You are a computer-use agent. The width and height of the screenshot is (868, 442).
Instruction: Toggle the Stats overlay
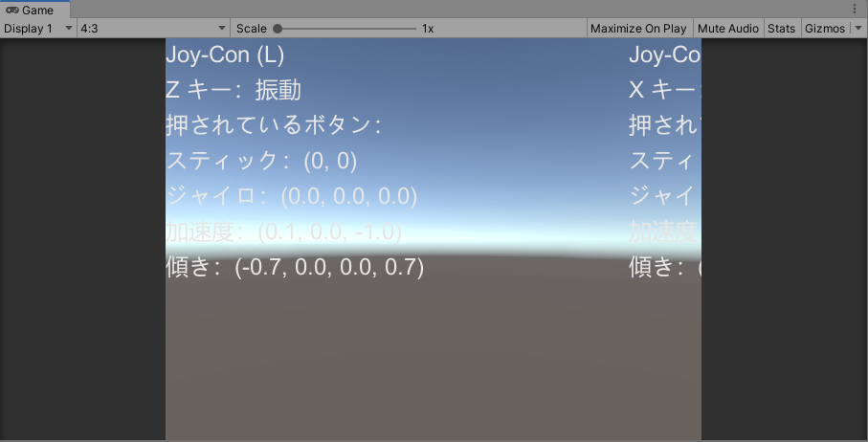pos(781,28)
